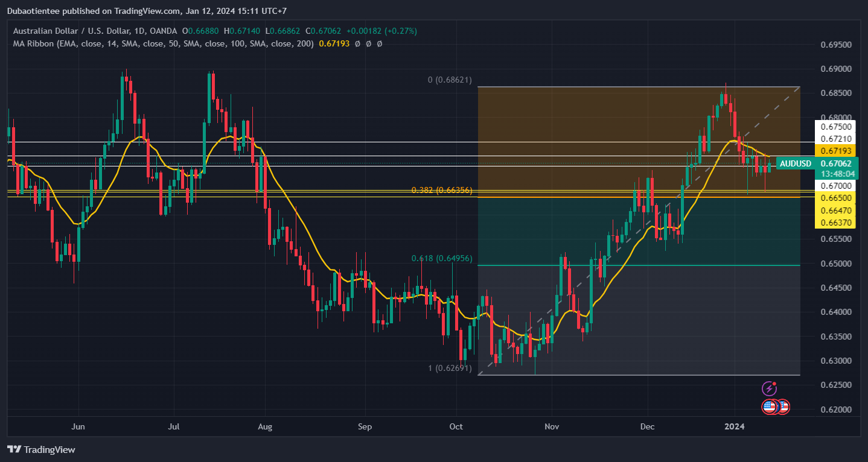Select the 0.67500 white price label

click(835, 127)
